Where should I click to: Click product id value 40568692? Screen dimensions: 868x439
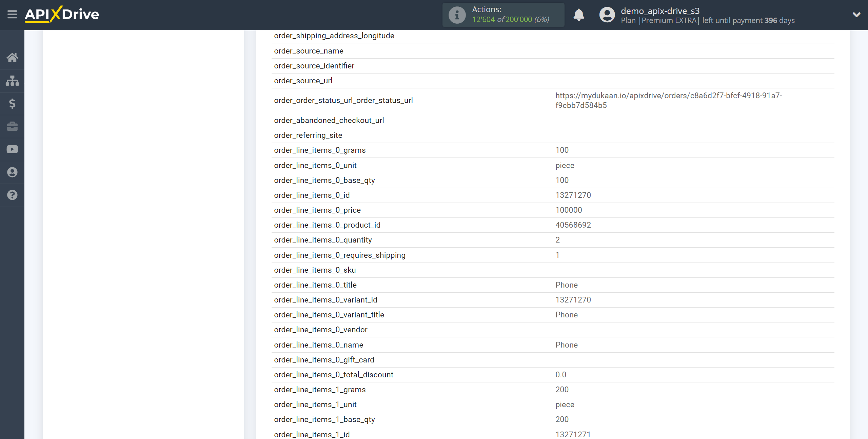click(x=573, y=225)
